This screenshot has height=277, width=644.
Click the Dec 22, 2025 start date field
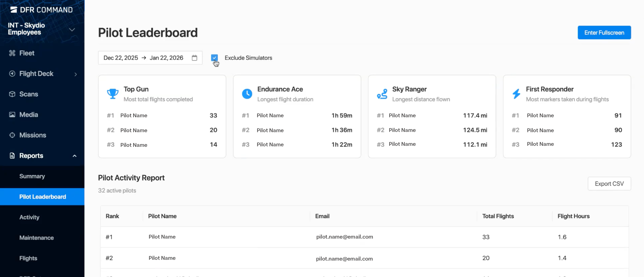pos(121,58)
